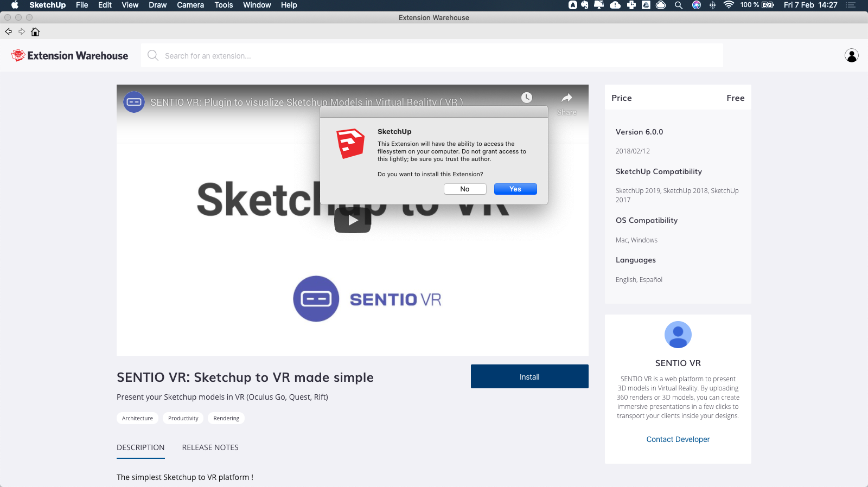Open the Help menu
The height and width of the screenshot is (487, 868).
[x=289, y=5]
